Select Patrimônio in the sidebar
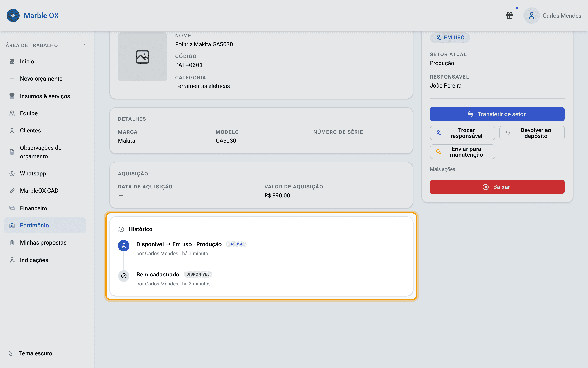Screen dimensions: 588x368 (45, 225)
